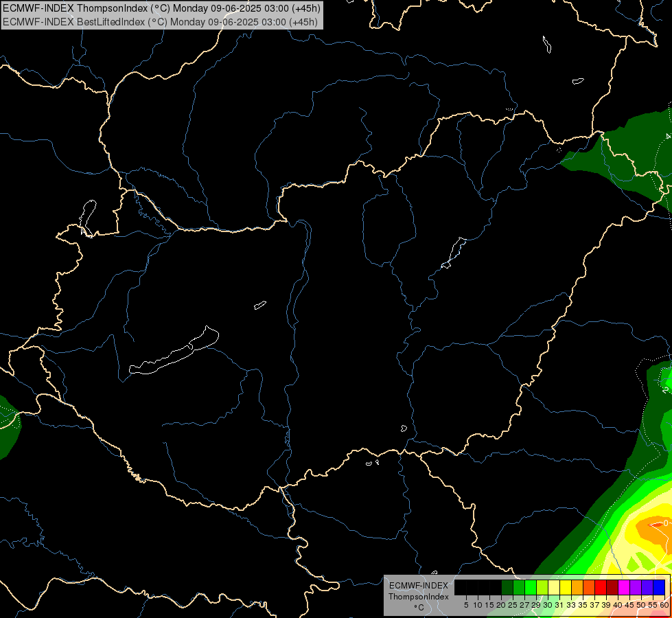Select the pale yellow 30–31 legend swatch

point(554,588)
